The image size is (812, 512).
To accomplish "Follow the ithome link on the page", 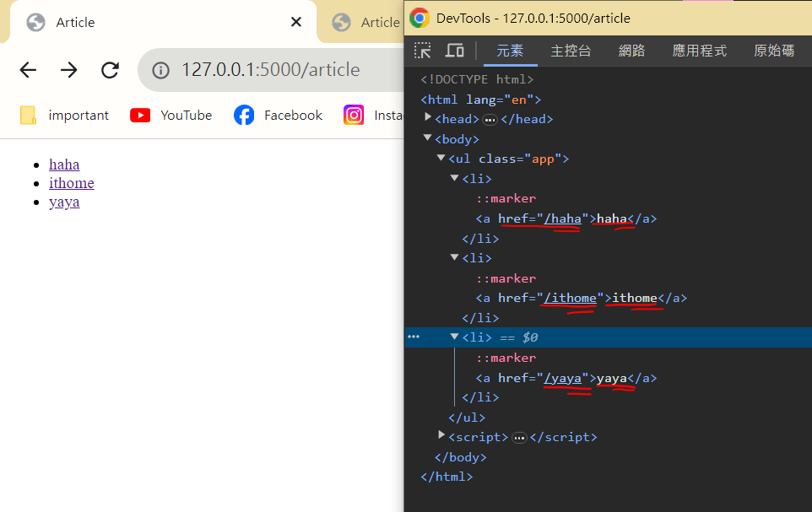I will click(x=72, y=183).
